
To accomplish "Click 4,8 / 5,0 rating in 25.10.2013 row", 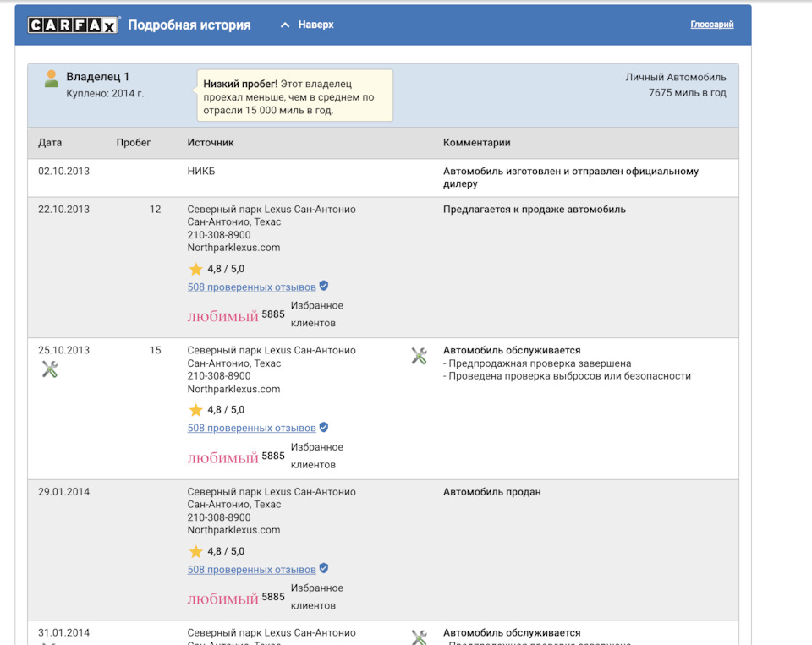I will pyautogui.click(x=226, y=409).
